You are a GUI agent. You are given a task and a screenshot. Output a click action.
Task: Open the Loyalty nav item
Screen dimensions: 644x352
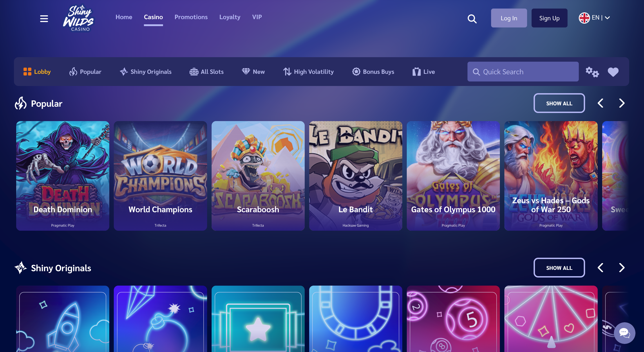[x=230, y=17]
